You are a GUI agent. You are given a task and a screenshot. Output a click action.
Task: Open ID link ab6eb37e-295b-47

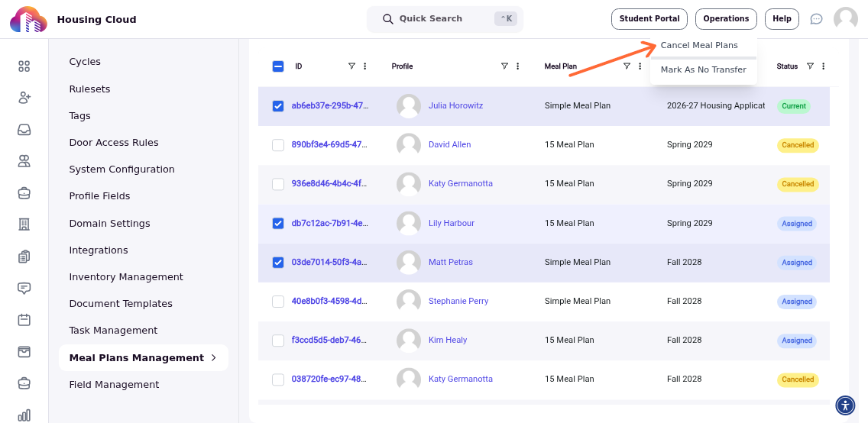[330, 105]
